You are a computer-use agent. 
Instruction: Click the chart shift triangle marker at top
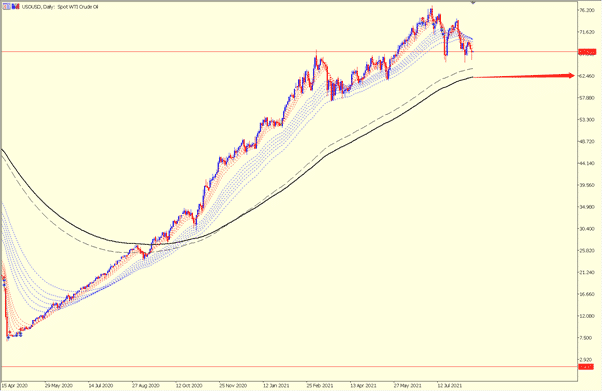[x=473, y=3]
